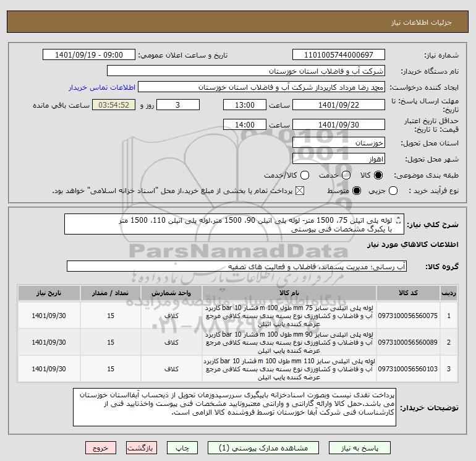This screenshot has height=461, width=476.
Task: Click need date 1401/09/30 in row 1
Action: coord(49,316)
